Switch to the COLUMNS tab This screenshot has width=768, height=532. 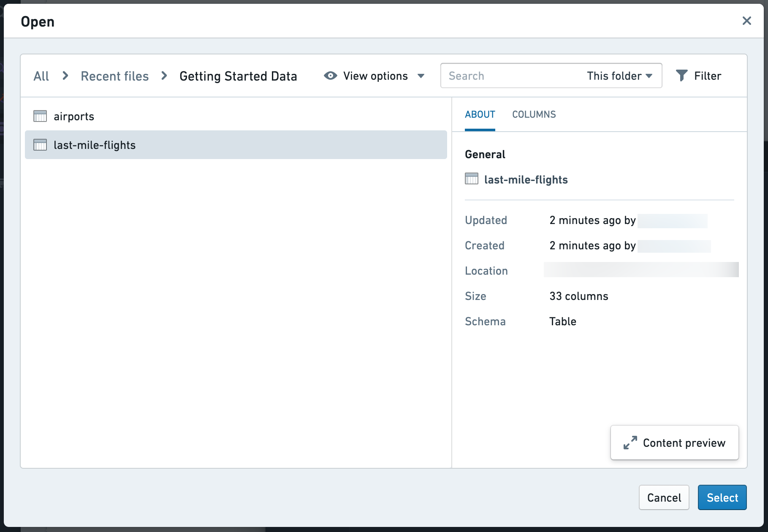tap(534, 114)
